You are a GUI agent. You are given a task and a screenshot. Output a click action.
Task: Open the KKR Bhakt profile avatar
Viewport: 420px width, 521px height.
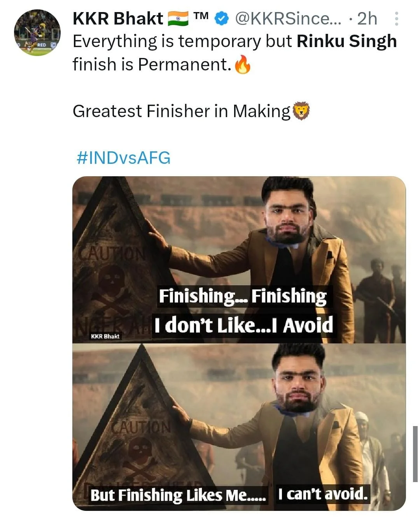37,33
